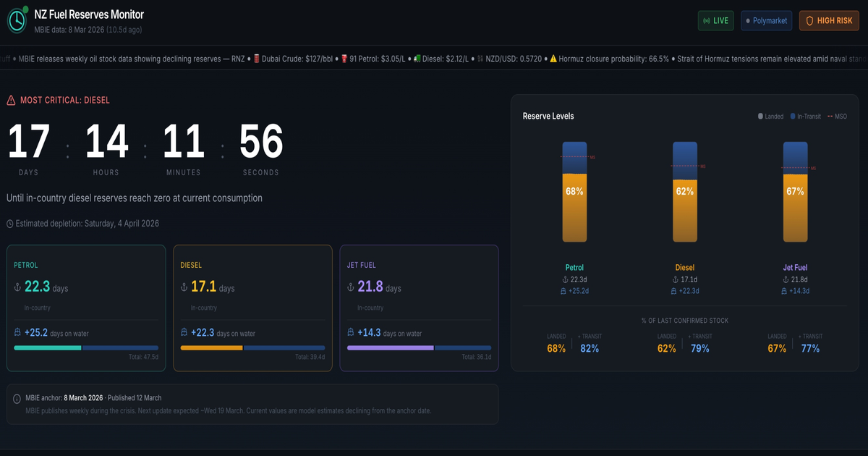The image size is (868, 456).
Task: Click the NZ Fuel Reserves clock logo
Action: (x=17, y=21)
